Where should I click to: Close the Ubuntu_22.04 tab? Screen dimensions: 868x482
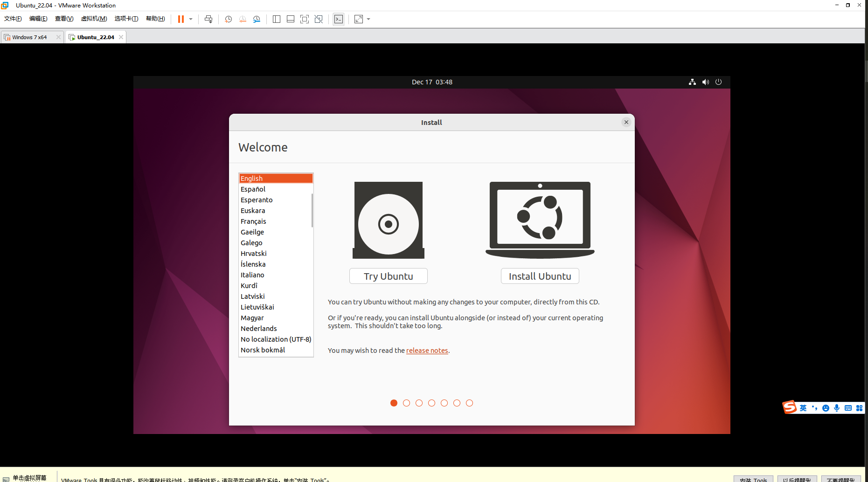pyautogui.click(x=121, y=37)
